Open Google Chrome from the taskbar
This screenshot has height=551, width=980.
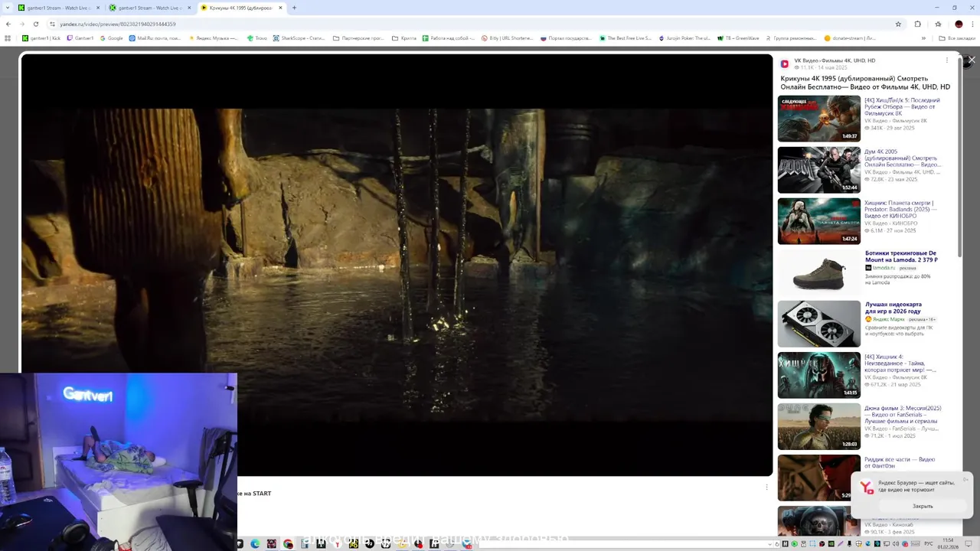click(x=288, y=544)
